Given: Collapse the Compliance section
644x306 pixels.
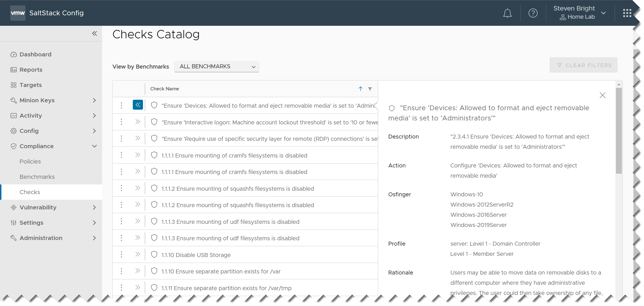Looking at the screenshot, I should (94, 146).
